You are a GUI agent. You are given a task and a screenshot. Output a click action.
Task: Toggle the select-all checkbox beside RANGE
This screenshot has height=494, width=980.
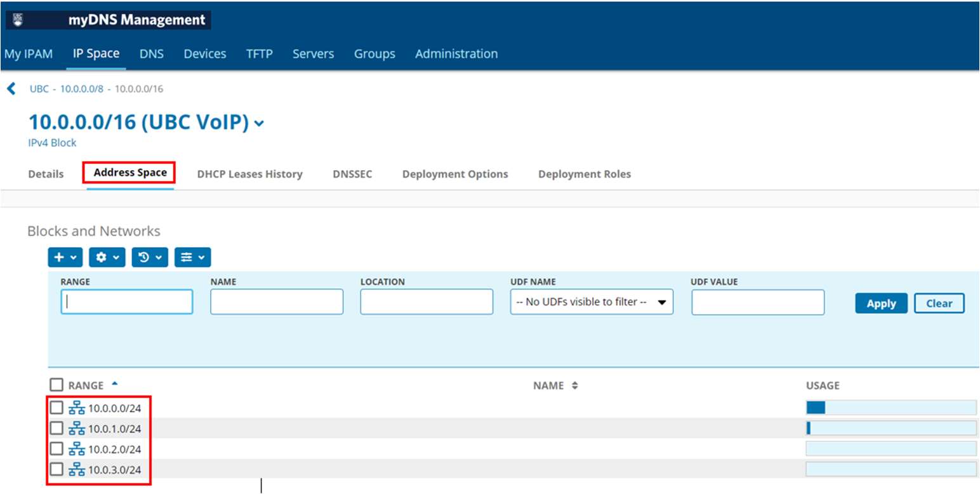coord(56,385)
